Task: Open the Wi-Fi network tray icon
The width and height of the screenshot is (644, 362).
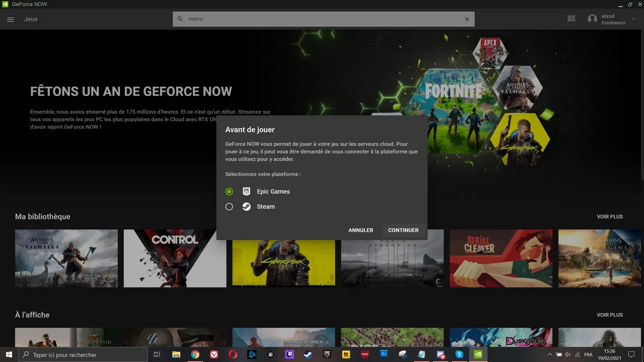Action: 576,354
